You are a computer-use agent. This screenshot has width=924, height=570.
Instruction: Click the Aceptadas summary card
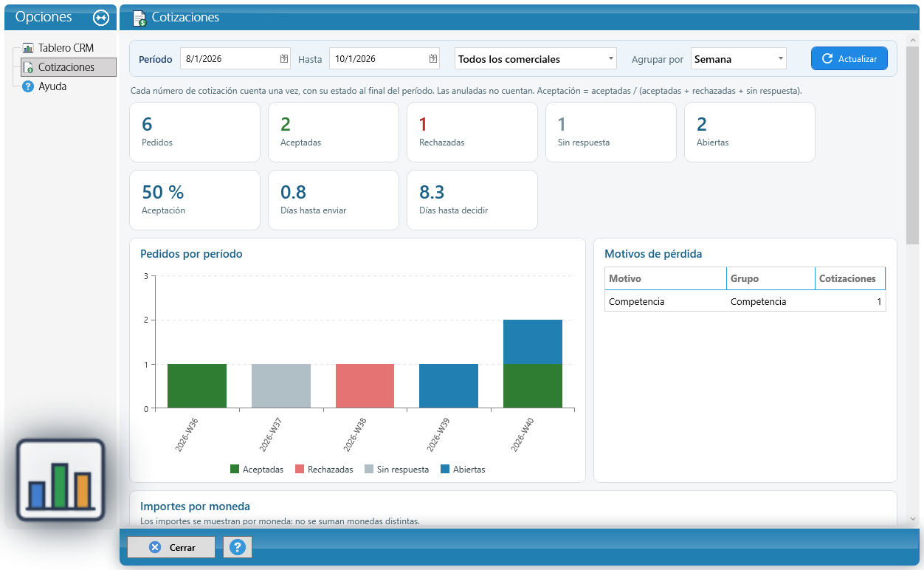334,132
